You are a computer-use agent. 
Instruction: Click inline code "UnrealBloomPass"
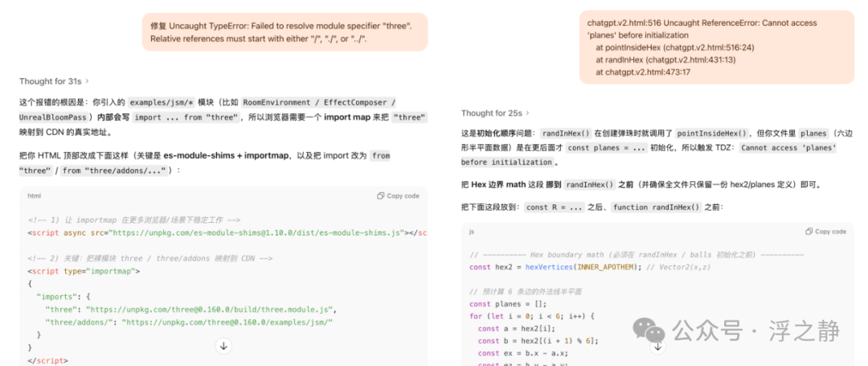click(54, 117)
